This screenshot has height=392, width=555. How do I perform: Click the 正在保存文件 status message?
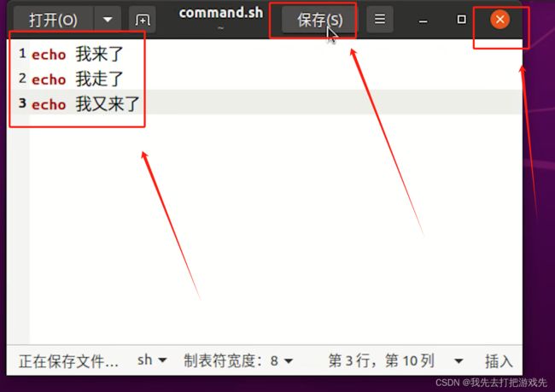(x=68, y=361)
